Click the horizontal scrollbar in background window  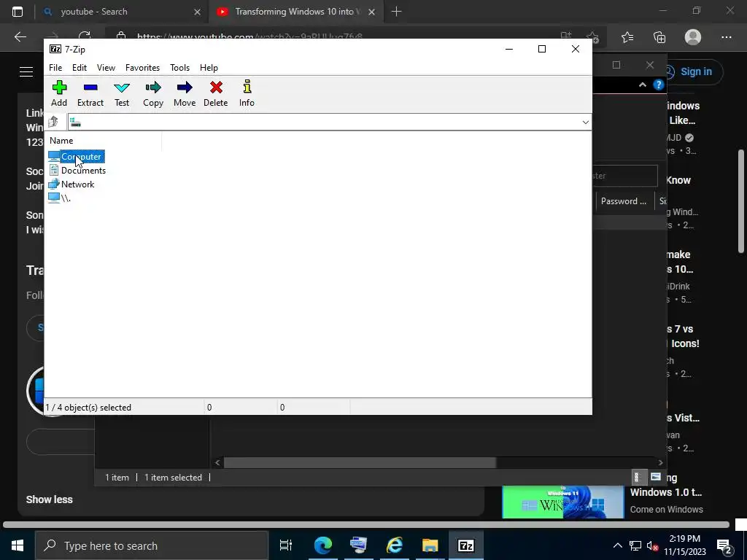coord(360,462)
